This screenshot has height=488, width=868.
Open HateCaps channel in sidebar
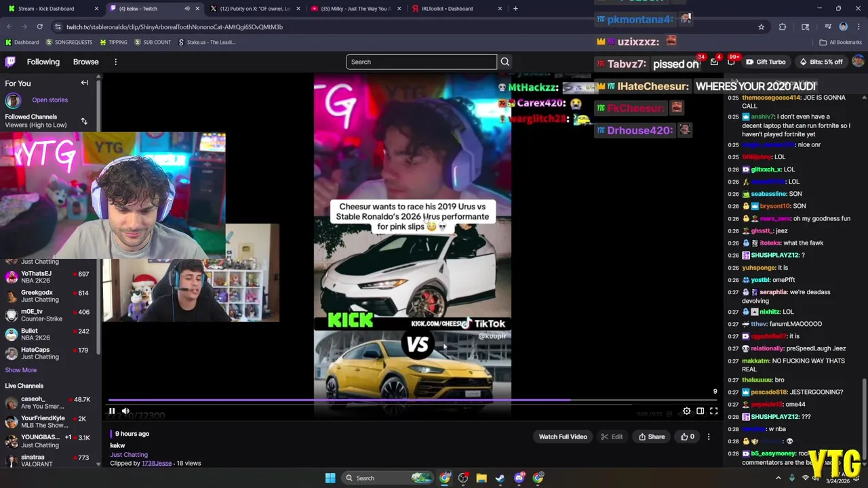point(47,353)
